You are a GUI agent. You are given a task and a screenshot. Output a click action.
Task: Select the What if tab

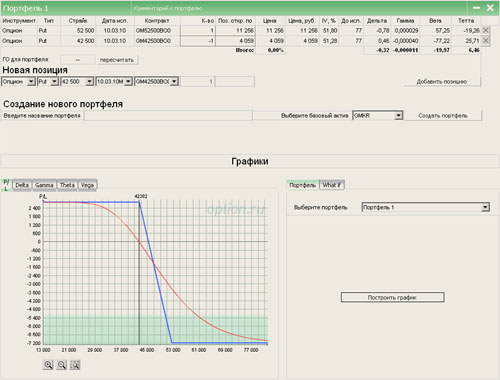coord(332,185)
